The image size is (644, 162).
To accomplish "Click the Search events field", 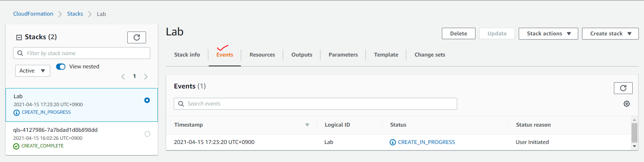I will pos(315,104).
